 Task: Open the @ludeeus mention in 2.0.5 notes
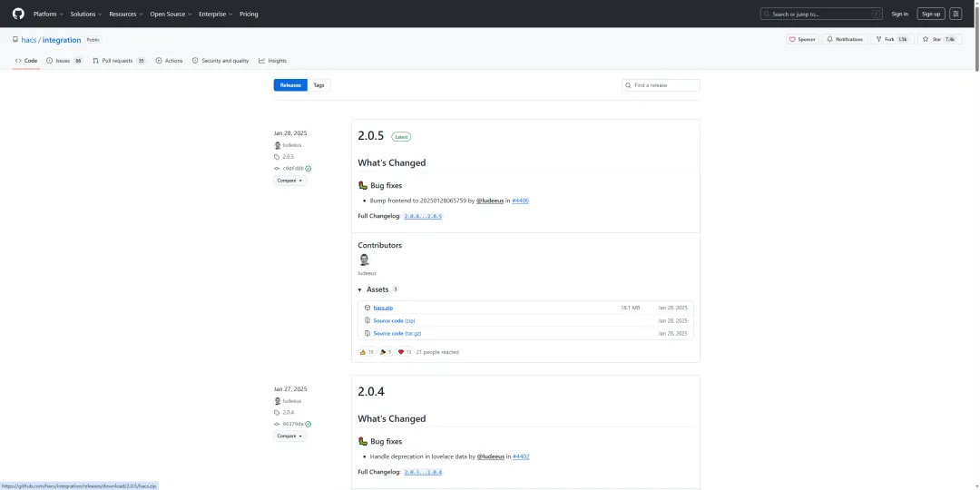490,201
